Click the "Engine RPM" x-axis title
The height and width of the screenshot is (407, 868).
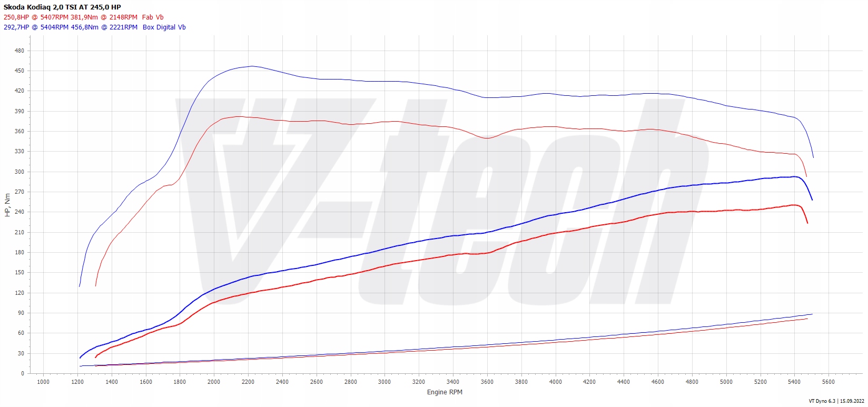pos(445,392)
